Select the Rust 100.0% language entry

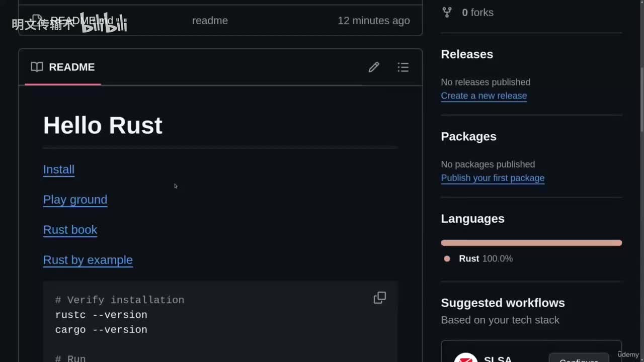click(x=486, y=258)
